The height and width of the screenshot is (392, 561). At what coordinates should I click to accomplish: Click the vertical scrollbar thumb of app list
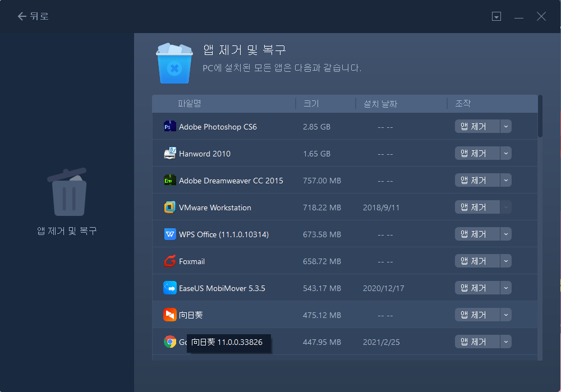540,116
